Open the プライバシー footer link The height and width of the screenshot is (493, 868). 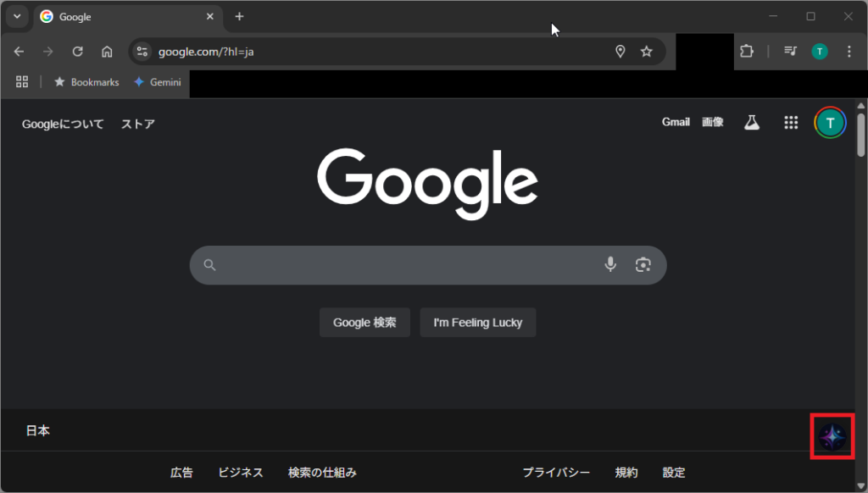pyautogui.click(x=556, y=473)
